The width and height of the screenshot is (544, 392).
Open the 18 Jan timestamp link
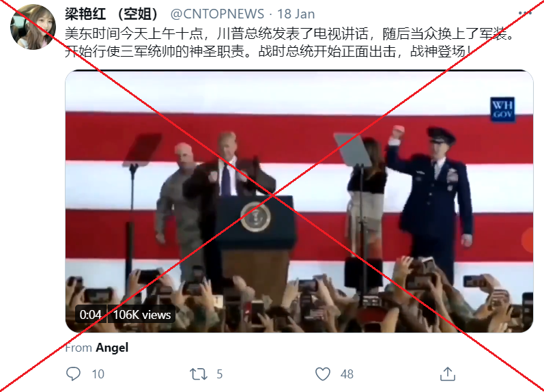[x=296, y=14]
